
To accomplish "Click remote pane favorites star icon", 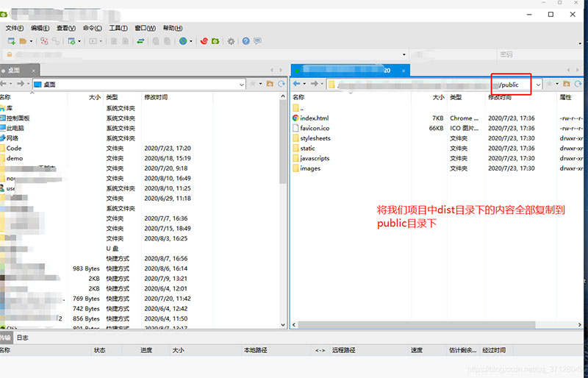I will tap(549, 84).
